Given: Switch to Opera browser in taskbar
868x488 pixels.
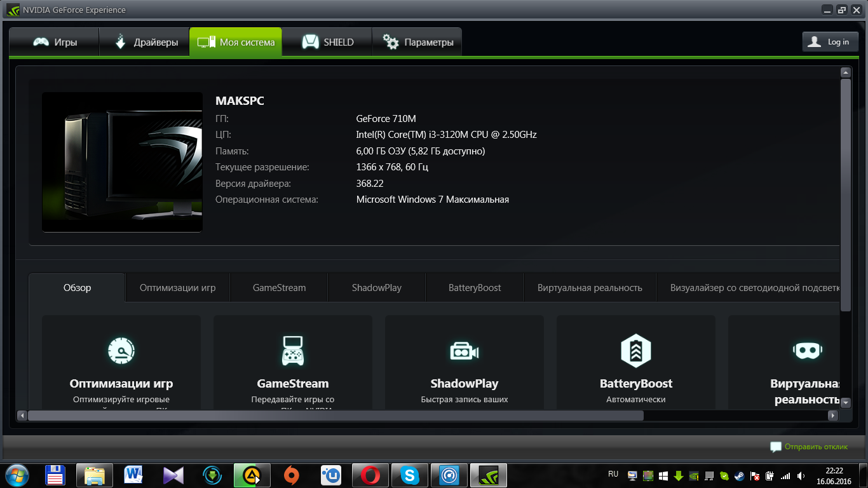Looking at the screenshot, I should tap(370, 475).
